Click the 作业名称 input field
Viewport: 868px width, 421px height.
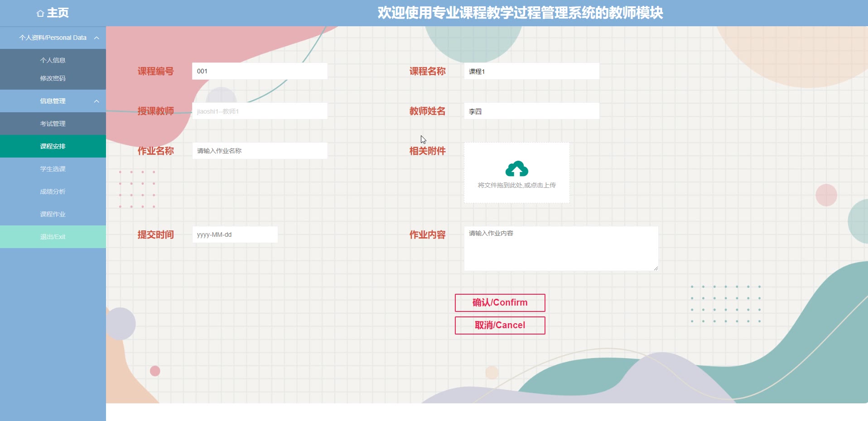[x=260, y=151]
